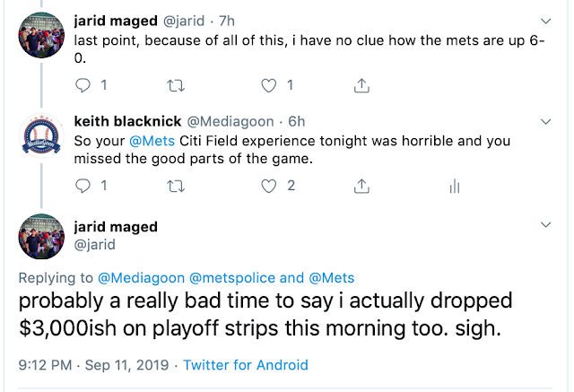574x392 pixels.
Task: View analytics for keith blacknick's tweet
Action: coord(454,187)
